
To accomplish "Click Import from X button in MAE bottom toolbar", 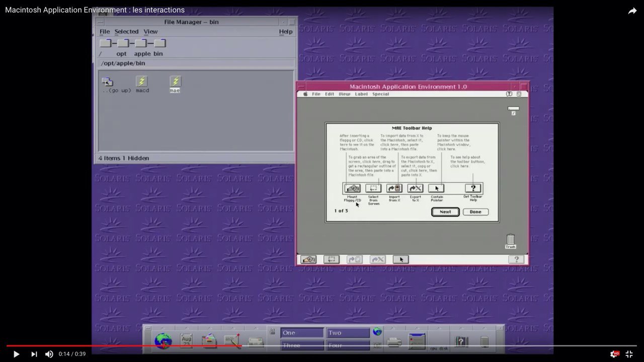I will tap(354, 259).
